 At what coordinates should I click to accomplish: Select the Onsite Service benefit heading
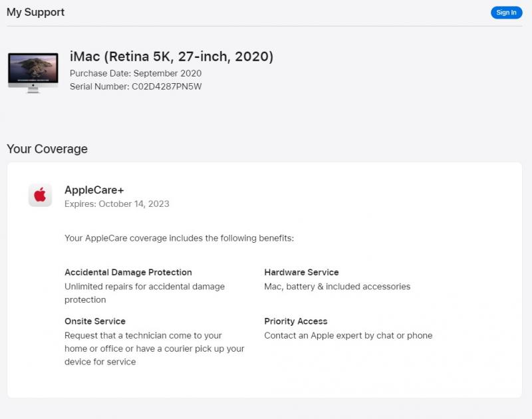pos(95,321)
